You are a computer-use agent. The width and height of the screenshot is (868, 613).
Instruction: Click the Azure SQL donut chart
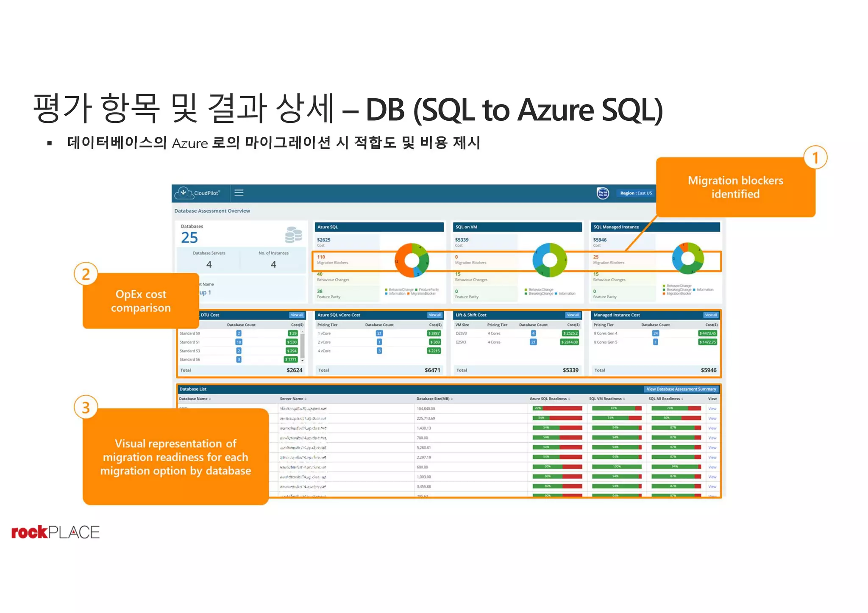click(412, 260)
